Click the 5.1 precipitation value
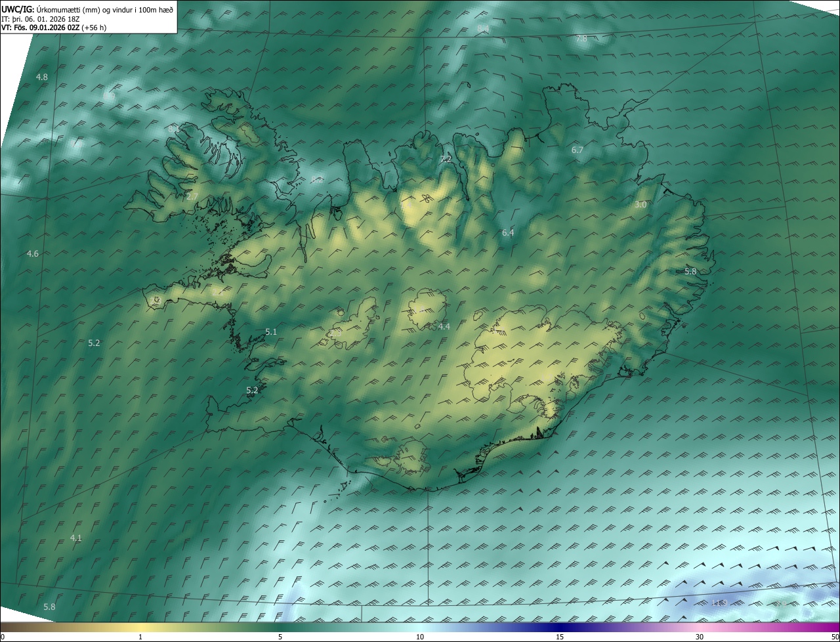The image size is (840, 642). point(271,332)
